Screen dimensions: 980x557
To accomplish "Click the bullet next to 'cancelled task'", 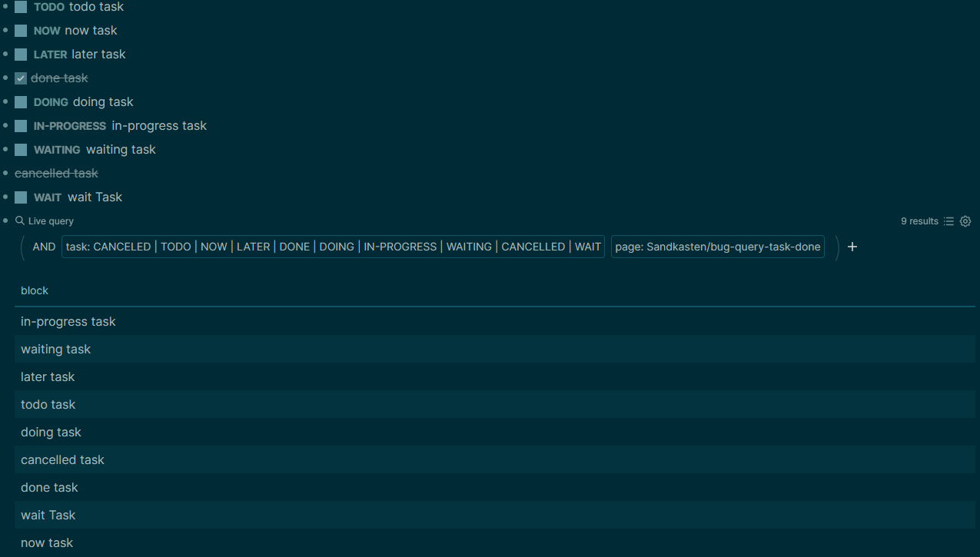I will pyautogui.click(x=7, y=173).
